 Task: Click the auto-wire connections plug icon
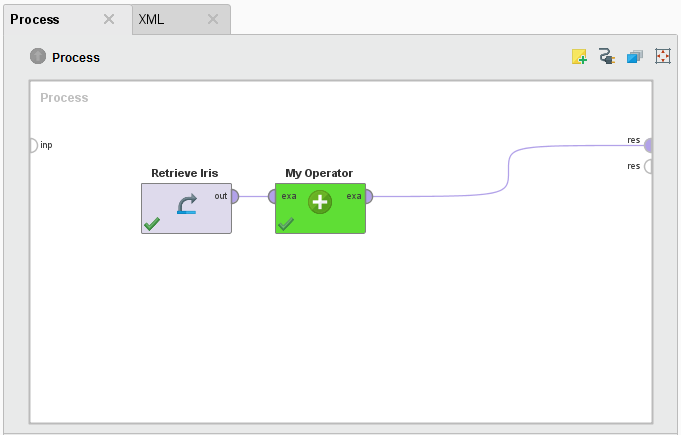(x=606, y=58)
